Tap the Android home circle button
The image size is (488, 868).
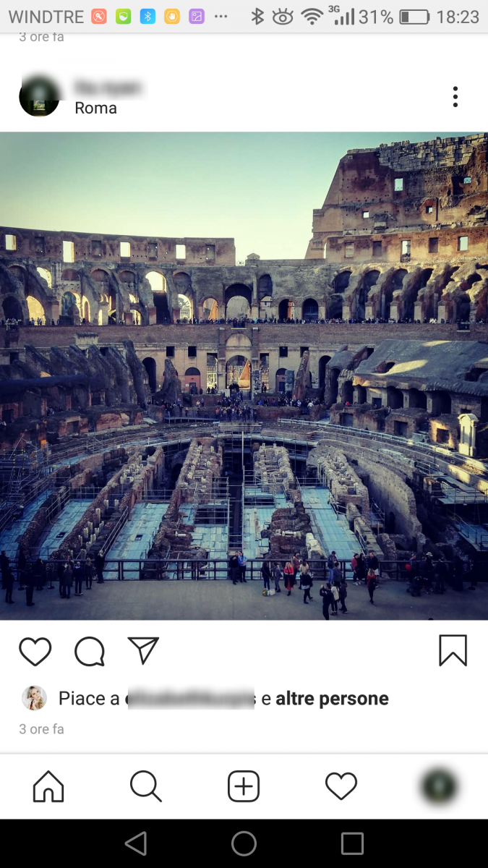coord(244,843)
